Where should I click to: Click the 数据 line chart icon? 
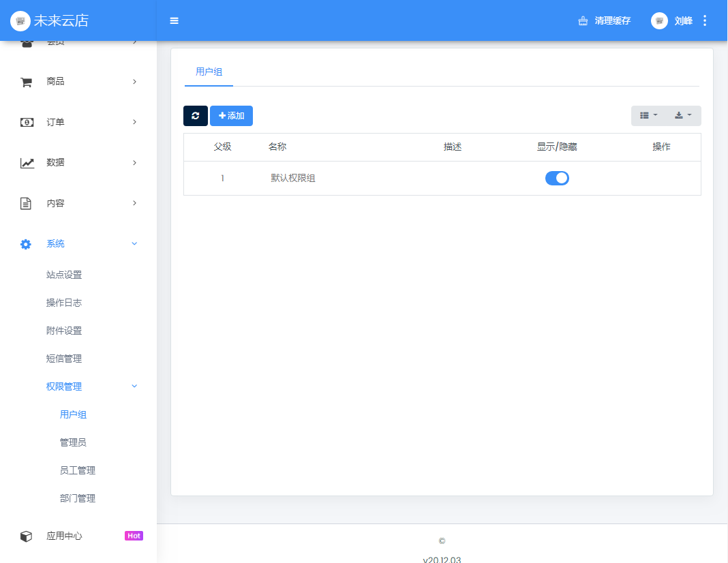[26, 163]
